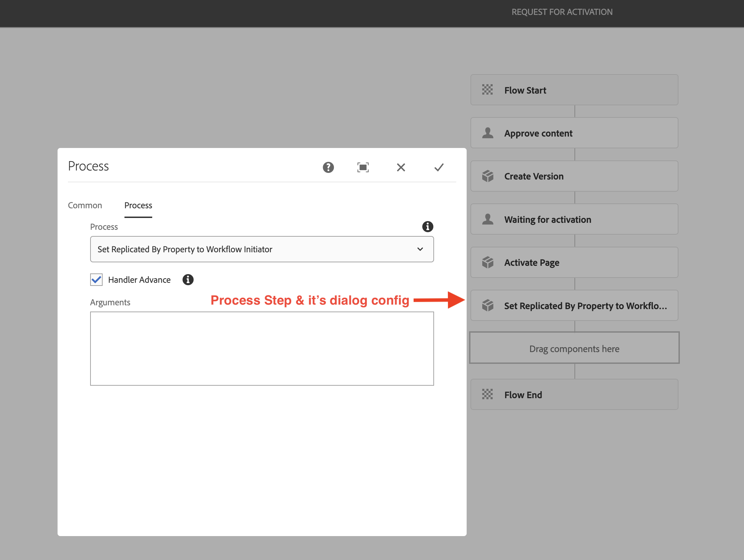Click the Create Version process icon
The width and height of the screenshot is (744, 560).
pos(487,176)
